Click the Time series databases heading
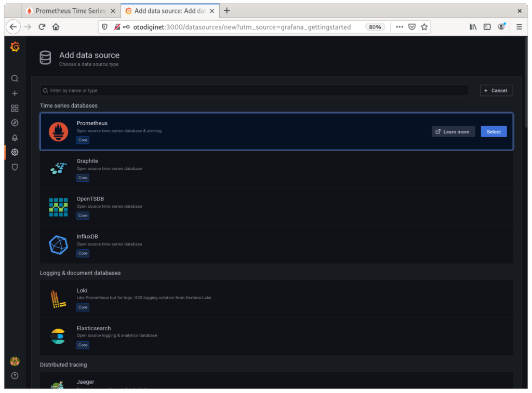This screenshot has width=532, height=393. click(x=69, y=106)
